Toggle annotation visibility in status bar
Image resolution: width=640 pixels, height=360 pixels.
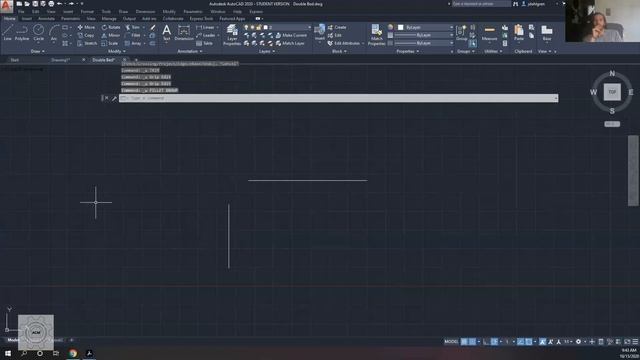pos(542,342)
